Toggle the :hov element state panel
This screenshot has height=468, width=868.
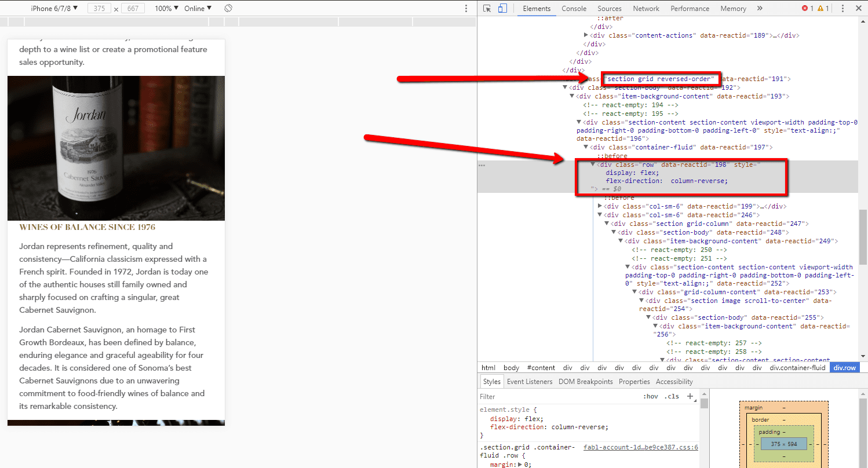click(651, 397)
